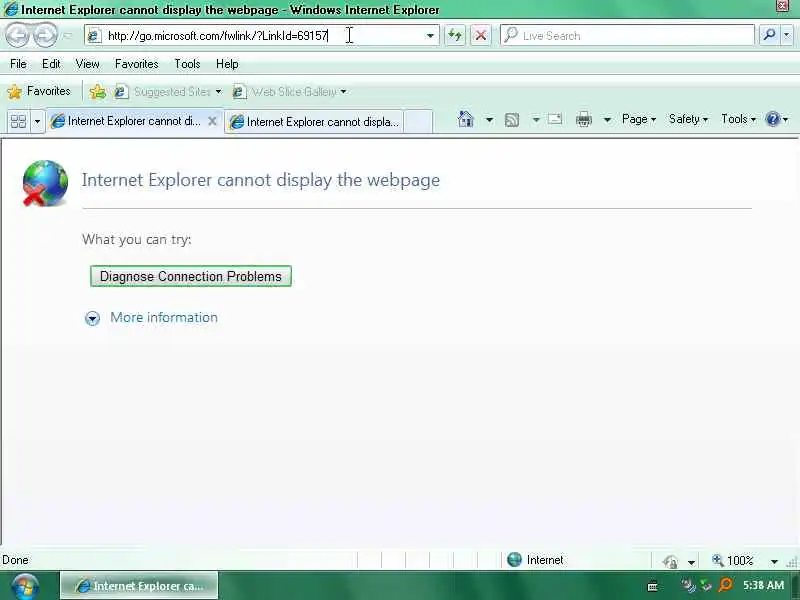Click the Internet security zone globe in the status bar
The width and height of the screenshot is (800, 600).
point(514,560)
